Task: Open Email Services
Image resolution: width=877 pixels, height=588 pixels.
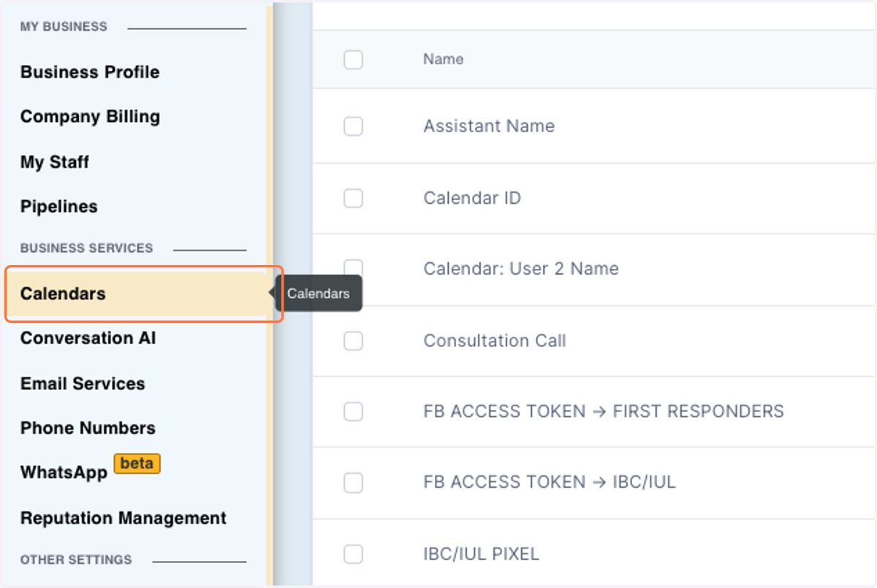Action: (83, 383)
